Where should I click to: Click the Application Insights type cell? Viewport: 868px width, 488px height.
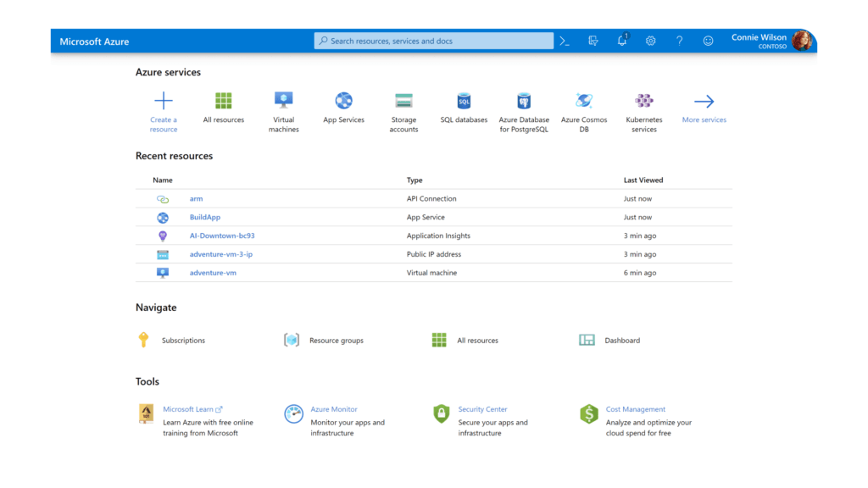(x=438, y=236)
